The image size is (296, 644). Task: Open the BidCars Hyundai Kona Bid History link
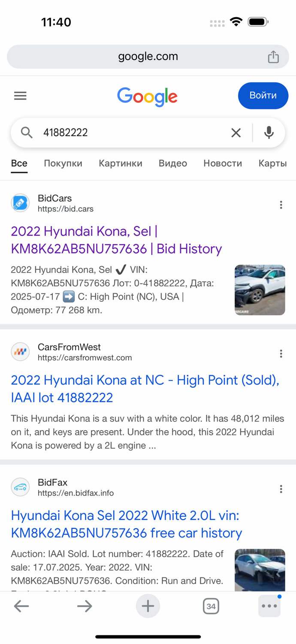(116, 240)
